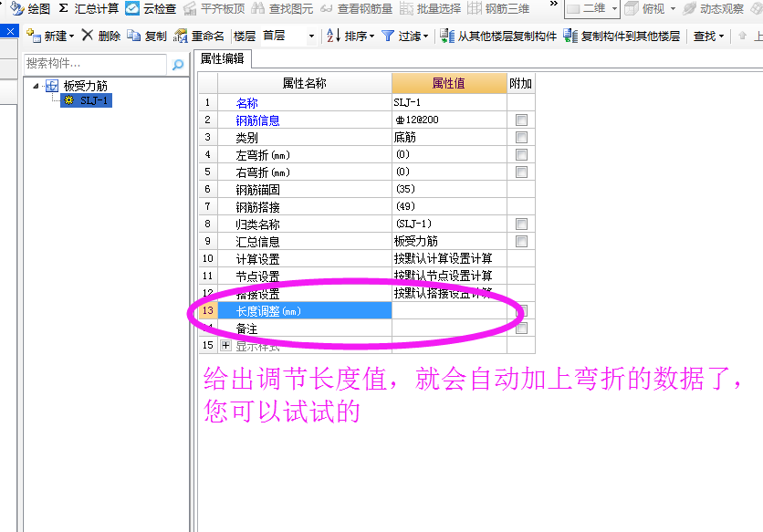Click 重命名 rename component button

pos(199,36)
